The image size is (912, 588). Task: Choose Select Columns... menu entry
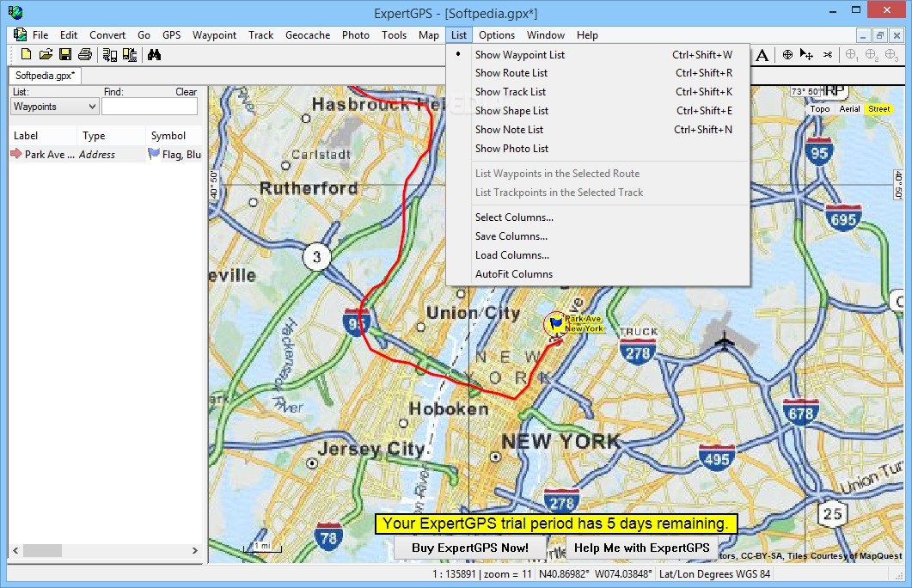click(598, 217)
